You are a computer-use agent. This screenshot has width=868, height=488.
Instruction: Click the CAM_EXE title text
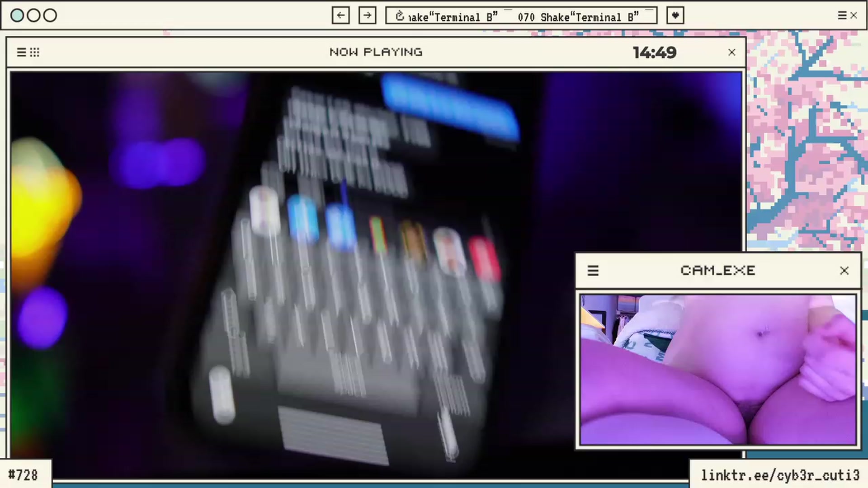point(718,271)
